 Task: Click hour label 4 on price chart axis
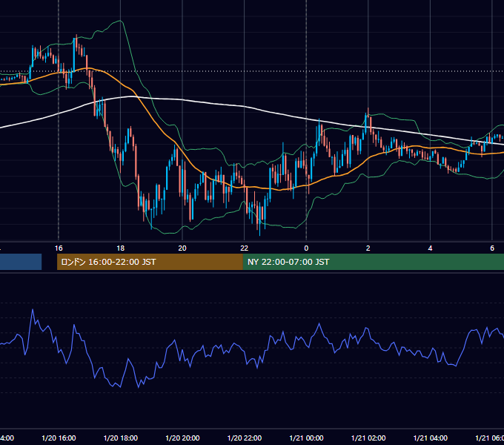(430, 248)
